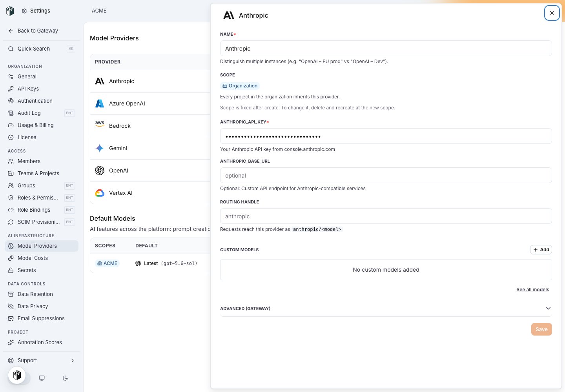Expand the Support submenu chevron

coord(73,360)
